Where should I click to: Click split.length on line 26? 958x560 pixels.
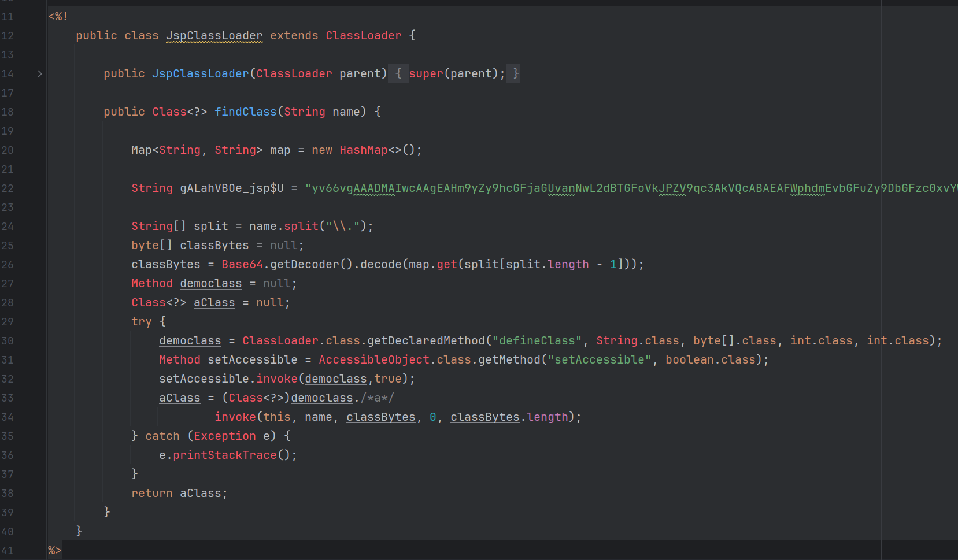click(548, 265)
